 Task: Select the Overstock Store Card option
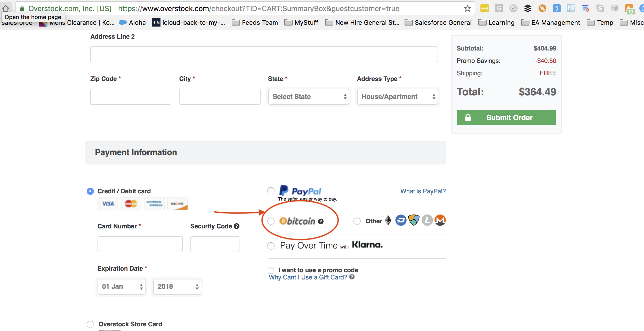[90, 324]
